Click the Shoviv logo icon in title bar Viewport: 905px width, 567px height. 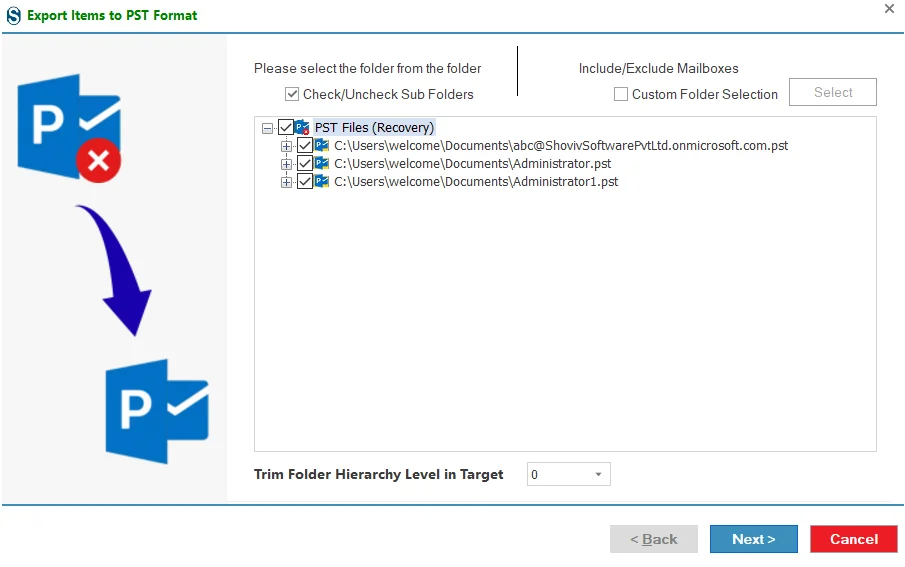pos(13,16)
